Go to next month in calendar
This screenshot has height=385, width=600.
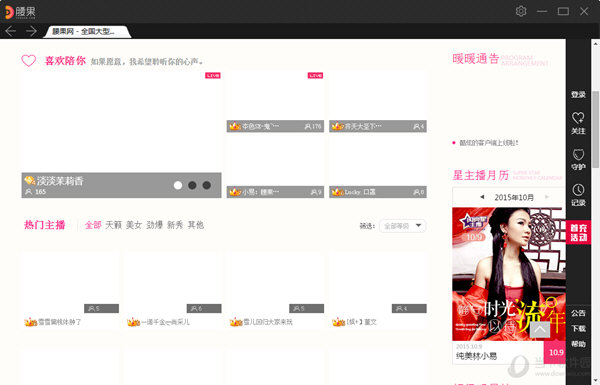click(547, 197)
